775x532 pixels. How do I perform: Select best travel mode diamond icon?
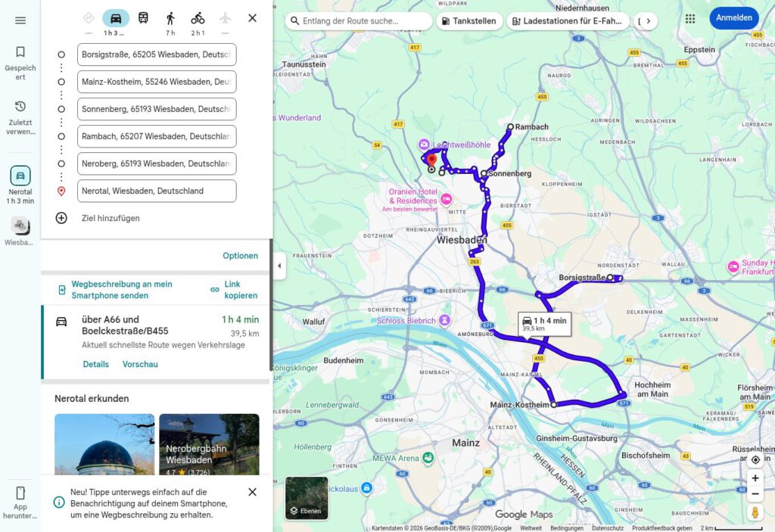(89, 18)
